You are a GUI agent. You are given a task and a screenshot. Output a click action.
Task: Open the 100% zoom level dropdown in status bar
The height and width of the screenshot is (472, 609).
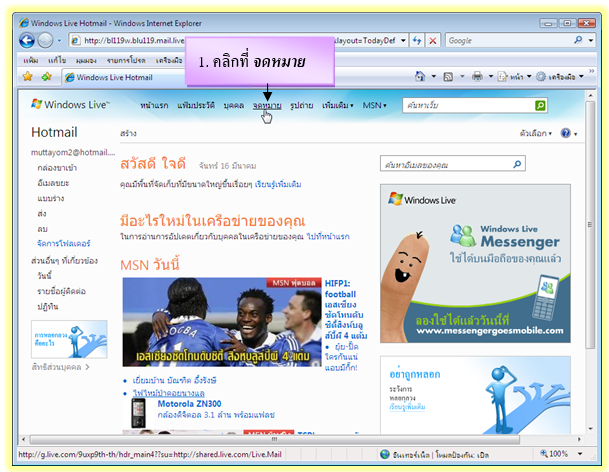pos(580,454)
